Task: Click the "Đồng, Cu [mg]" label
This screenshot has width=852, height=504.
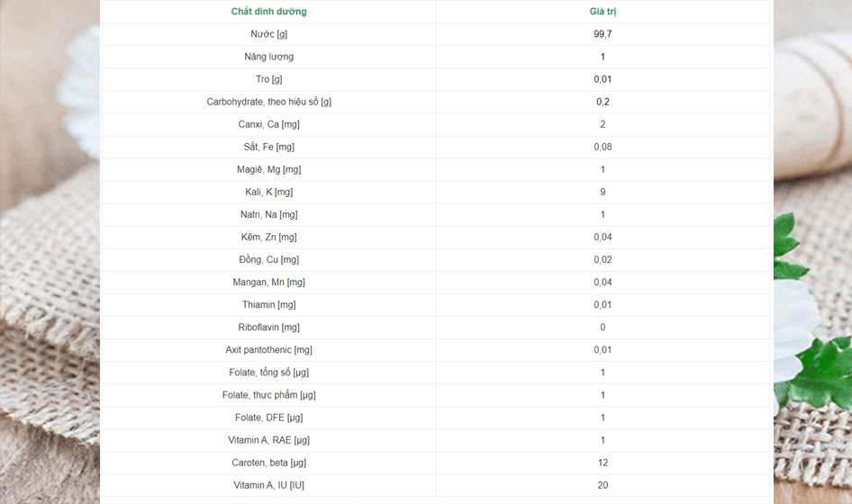Action: [268, 259]
